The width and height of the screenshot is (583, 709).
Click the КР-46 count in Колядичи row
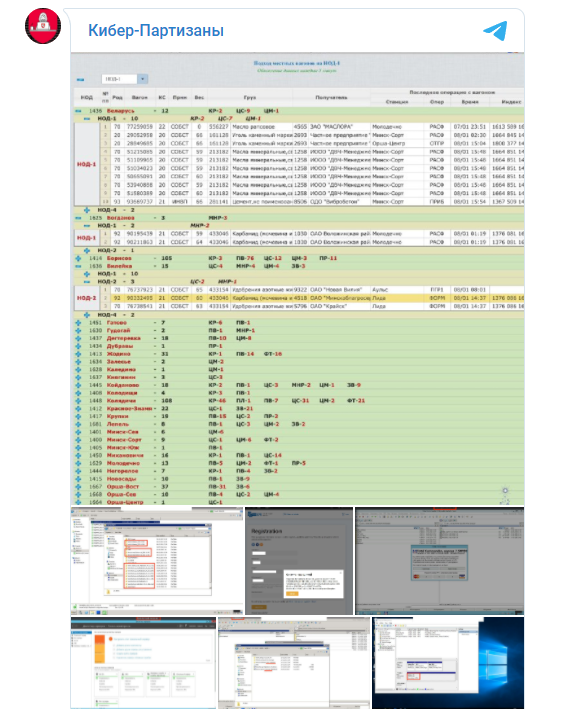(x=217, y=401)
